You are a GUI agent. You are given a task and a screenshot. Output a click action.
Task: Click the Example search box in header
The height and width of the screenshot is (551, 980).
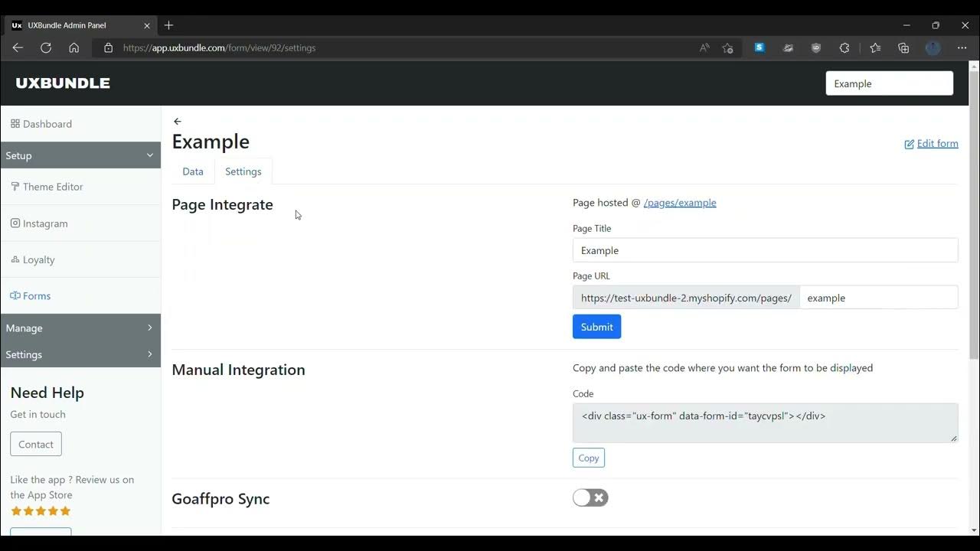[x=890, y=83]
